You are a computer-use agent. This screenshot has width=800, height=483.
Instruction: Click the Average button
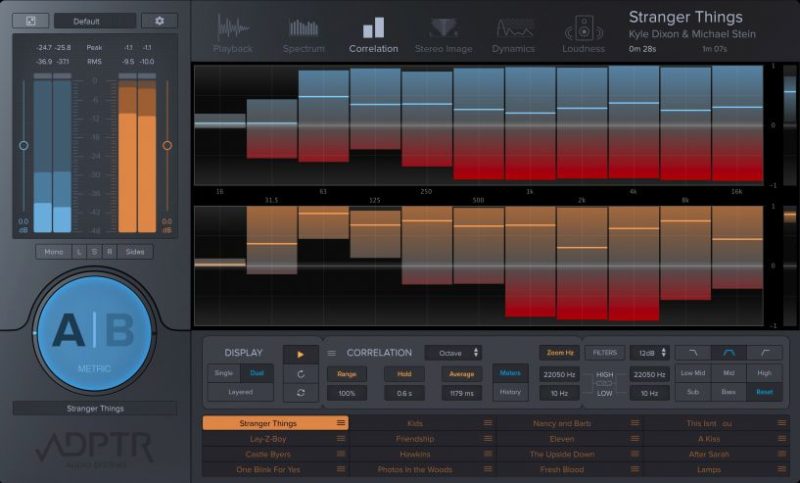[x=462, y=374]
